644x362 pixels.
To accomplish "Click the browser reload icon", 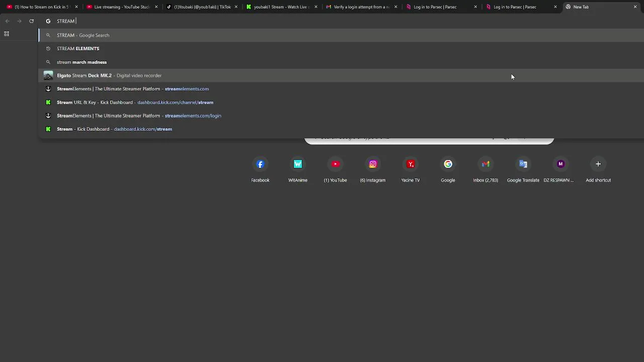I will point(31,21).
